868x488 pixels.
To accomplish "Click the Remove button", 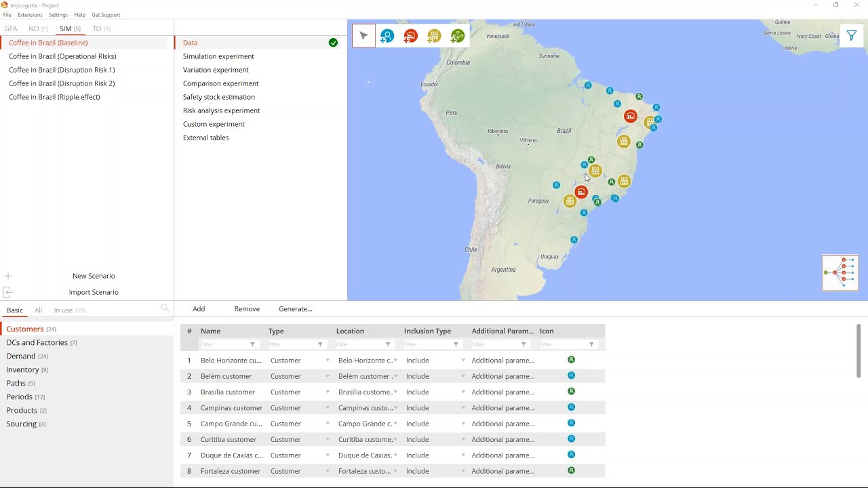I will (x=247, y=308).
